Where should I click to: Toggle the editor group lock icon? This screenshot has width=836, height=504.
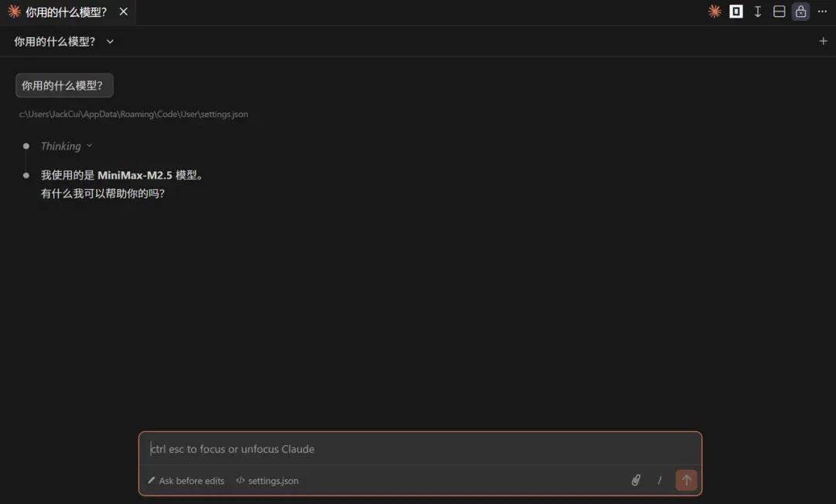pyautogui.click(x=800, y=11)
